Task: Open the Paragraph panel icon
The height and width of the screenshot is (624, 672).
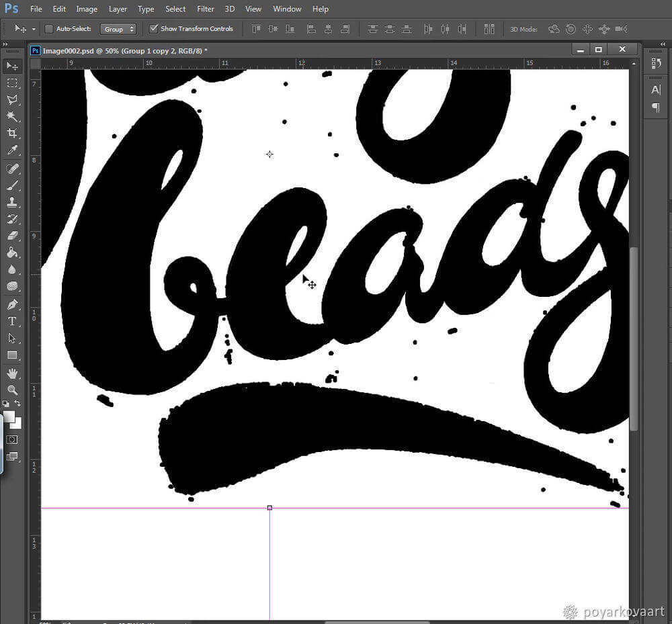Action: point(656,107)
